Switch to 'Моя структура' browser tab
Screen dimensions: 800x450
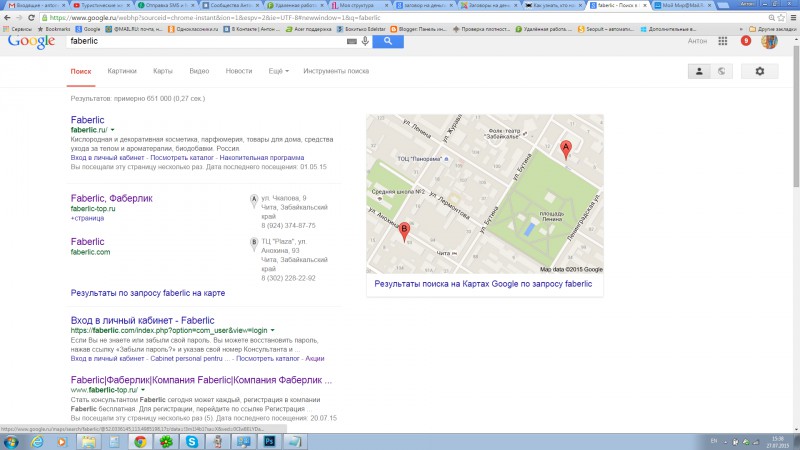pos(360,5)
